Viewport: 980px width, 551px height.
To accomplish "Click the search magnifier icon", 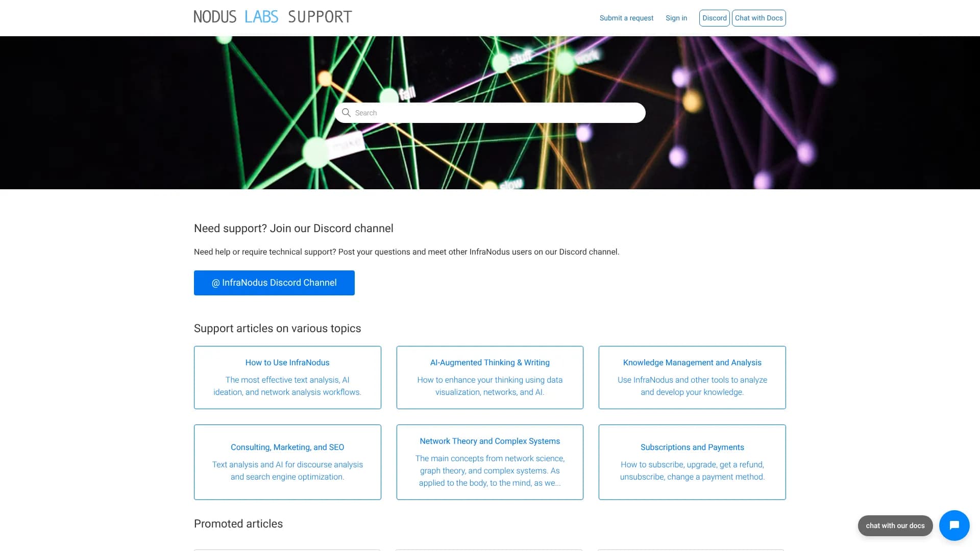I will pos(346,113).
